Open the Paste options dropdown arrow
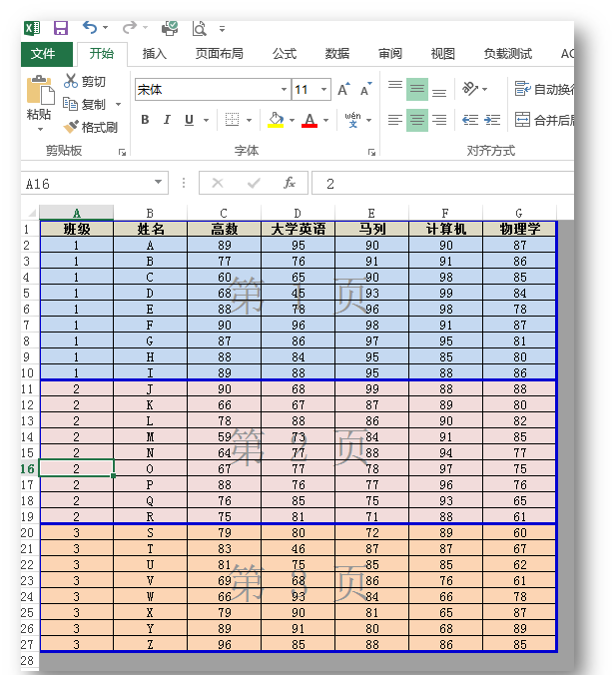The height and width of the screenshot is (675, 616). [41, 129]
